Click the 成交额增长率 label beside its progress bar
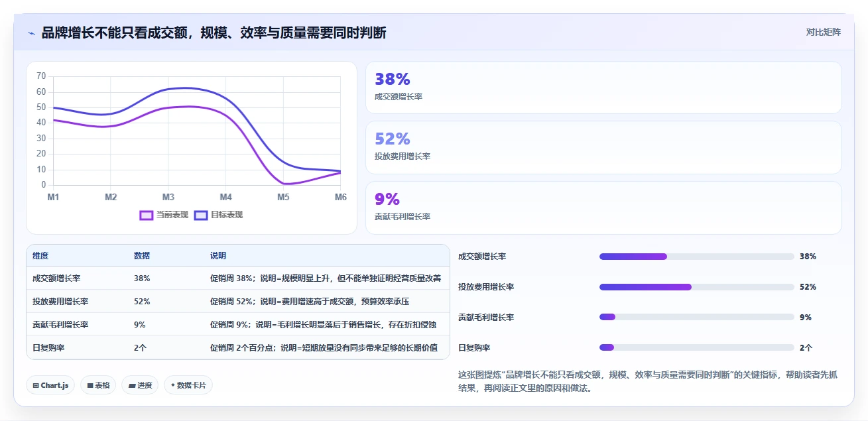Screen dimensions: 868x421 click(482, 257)
